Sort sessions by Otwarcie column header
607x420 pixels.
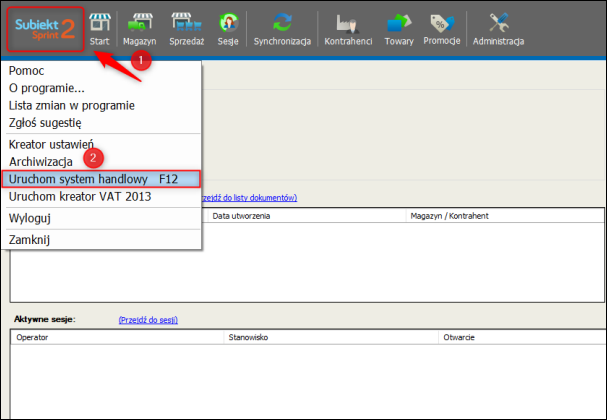[522, 337]
